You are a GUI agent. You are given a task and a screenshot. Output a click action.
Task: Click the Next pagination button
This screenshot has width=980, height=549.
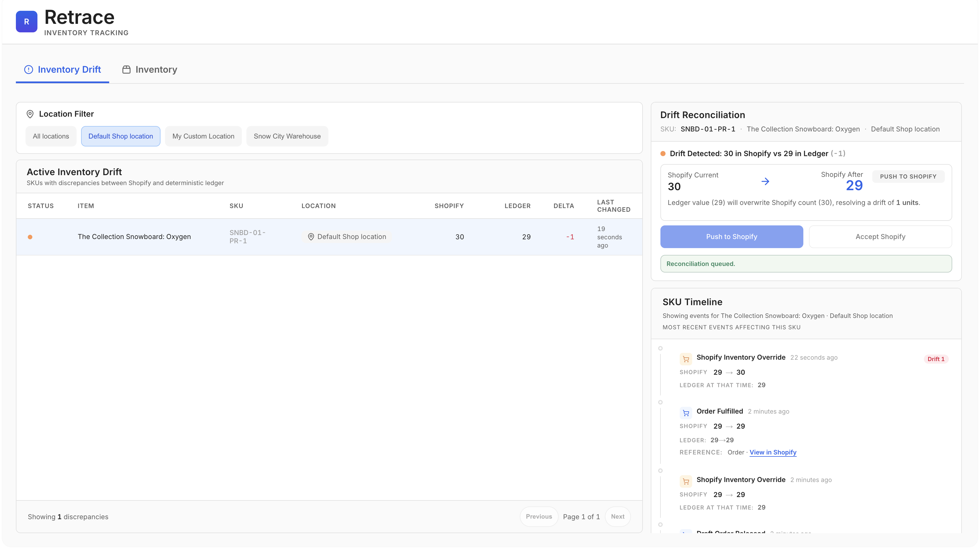click(617, 517)
